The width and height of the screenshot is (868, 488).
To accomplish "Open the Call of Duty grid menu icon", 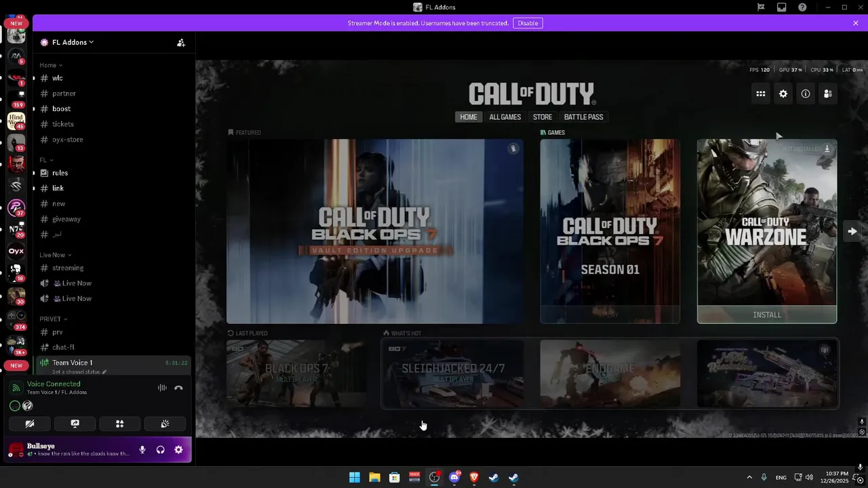I will click(761, 94).
